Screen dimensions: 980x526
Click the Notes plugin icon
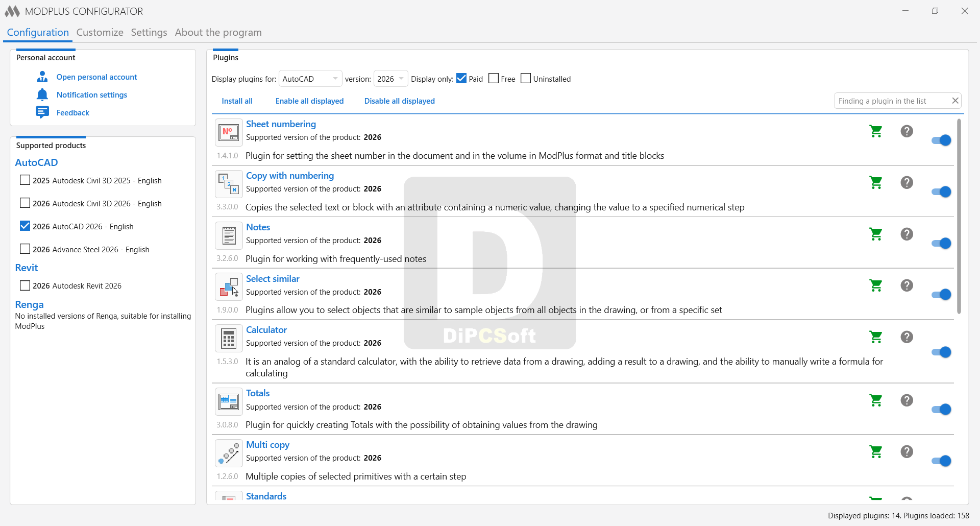(x=229, y=236)
